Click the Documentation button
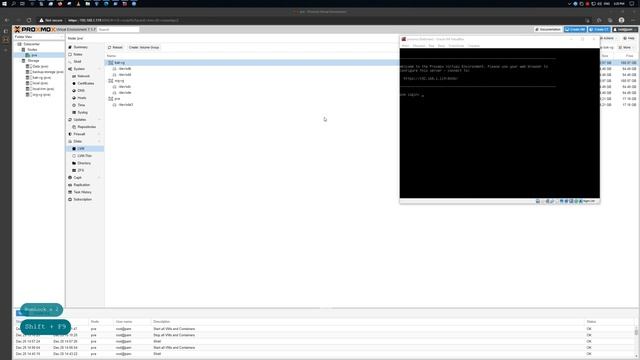640x360 pixels. click(x=548, y=29)
